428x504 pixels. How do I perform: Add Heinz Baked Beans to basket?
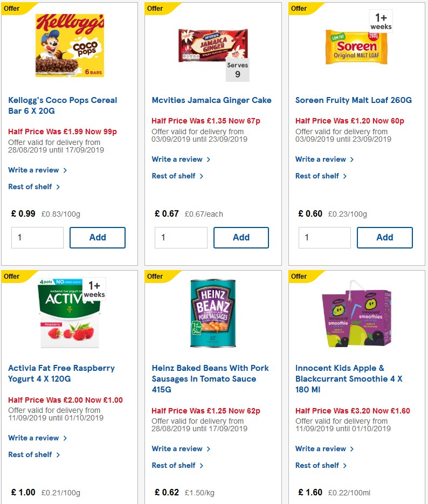(x=241, y=503)
